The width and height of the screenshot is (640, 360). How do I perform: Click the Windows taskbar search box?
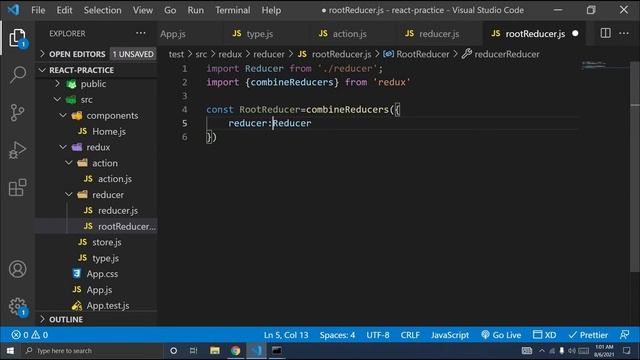91,351
